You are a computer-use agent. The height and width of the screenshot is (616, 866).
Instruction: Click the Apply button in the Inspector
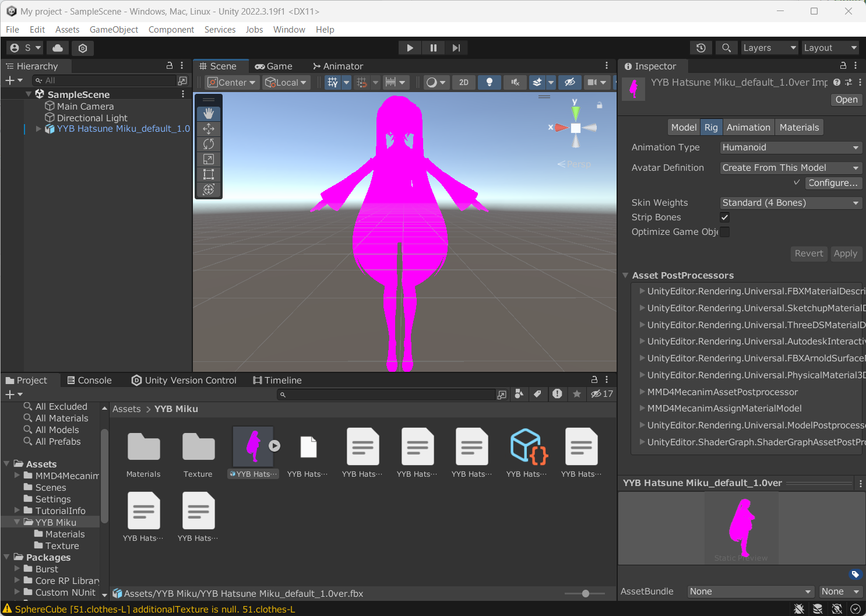846,254
